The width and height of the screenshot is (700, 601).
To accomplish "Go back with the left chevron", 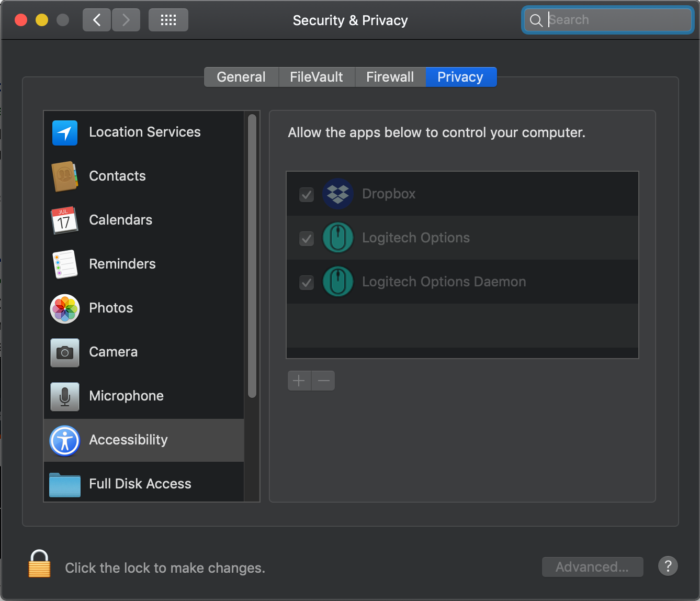I will (x=97, y=20).
